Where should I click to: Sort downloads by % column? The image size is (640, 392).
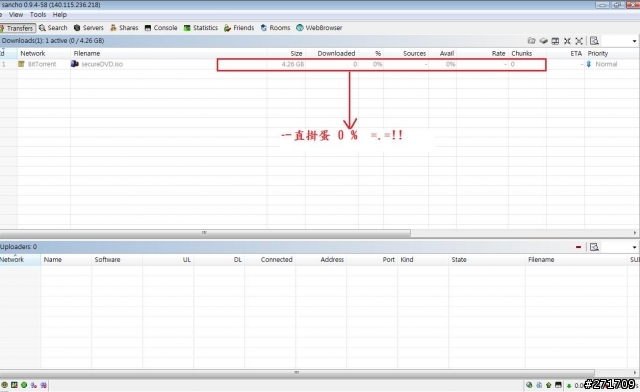371,53
